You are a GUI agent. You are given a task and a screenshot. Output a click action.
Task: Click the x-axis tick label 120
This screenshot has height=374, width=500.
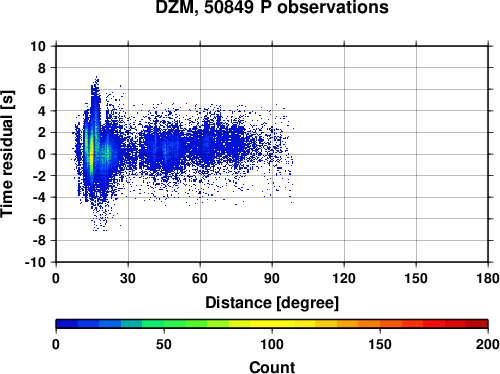344,278
